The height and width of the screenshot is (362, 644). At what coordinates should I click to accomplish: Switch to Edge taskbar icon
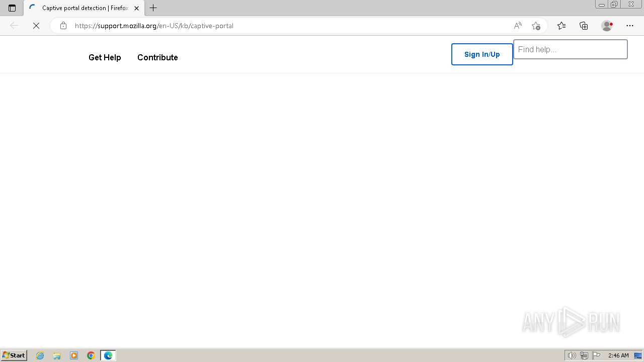tap(108, 355)
